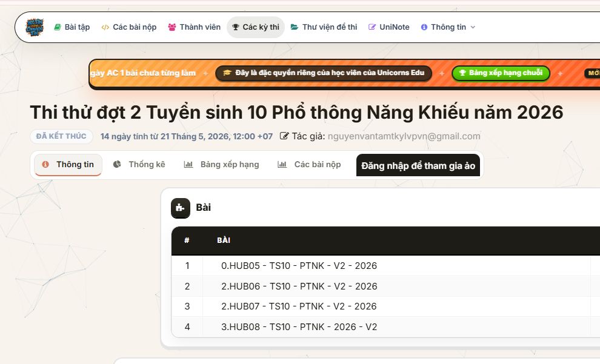Click graduation cap icon in banner
Viewport: 600px width, 364px height.
tap(227, 73)
